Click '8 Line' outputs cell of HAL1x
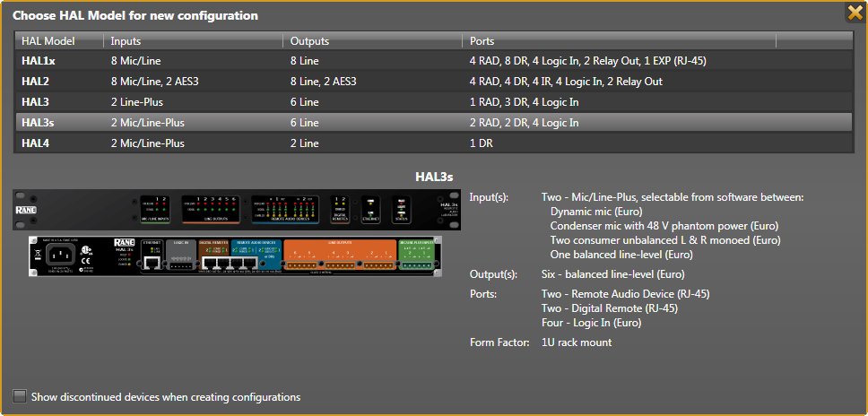 [305, 61]
